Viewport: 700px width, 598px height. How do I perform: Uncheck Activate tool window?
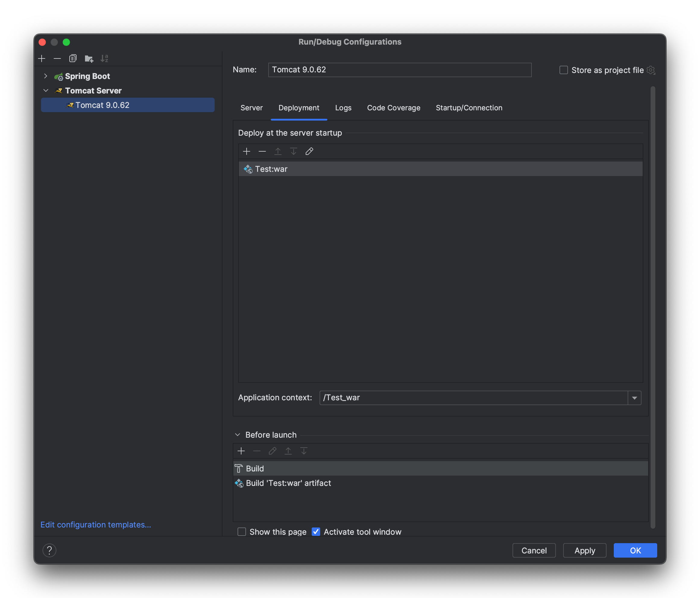point(316,531)
